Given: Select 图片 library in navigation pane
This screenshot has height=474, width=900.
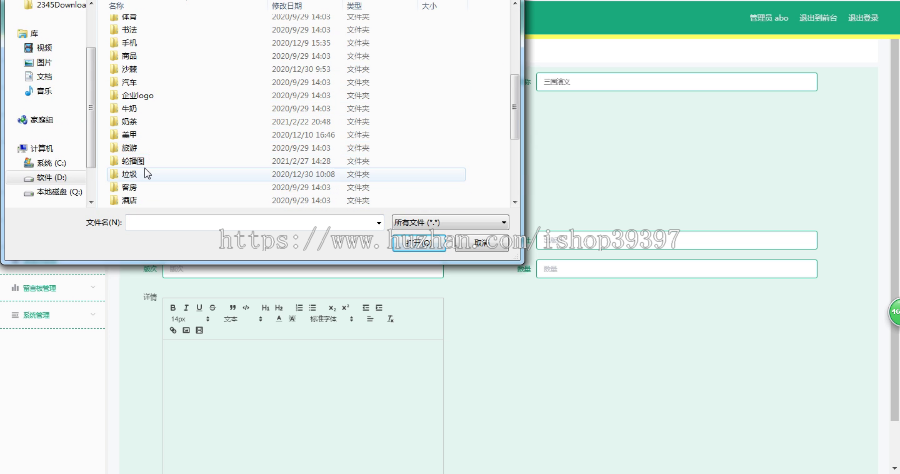Looking at the screenshot, I should point(38,63).
